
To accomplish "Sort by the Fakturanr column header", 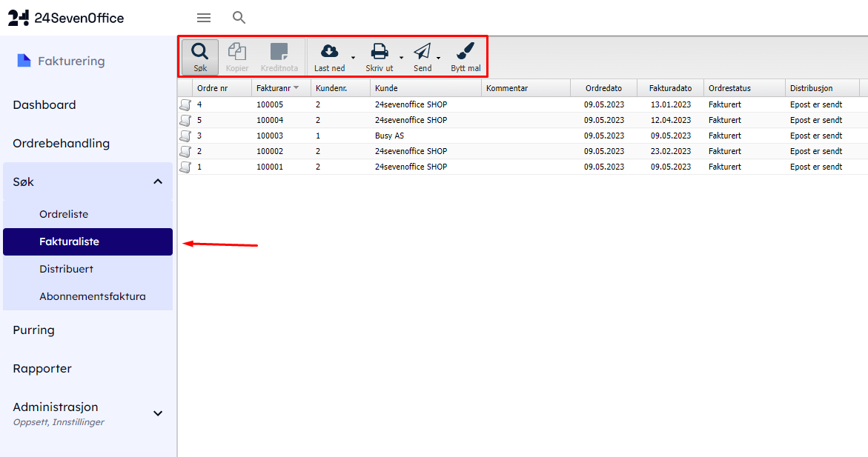I will click(273, 88).
